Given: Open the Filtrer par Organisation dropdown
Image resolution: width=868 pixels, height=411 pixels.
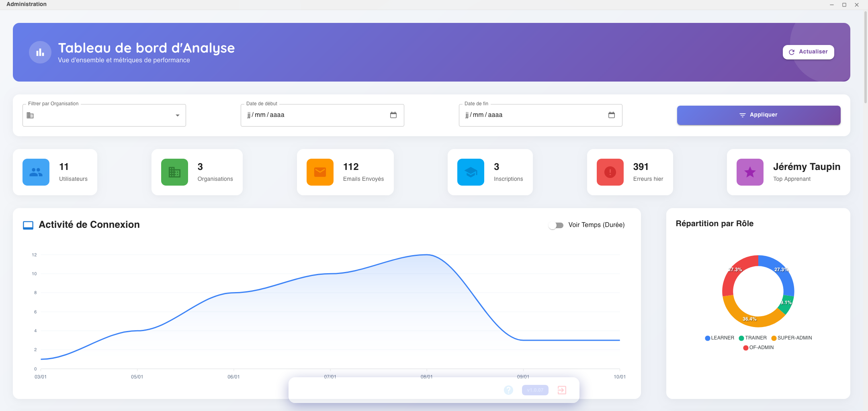Looking at the screenshot, I should click(177, 115).
